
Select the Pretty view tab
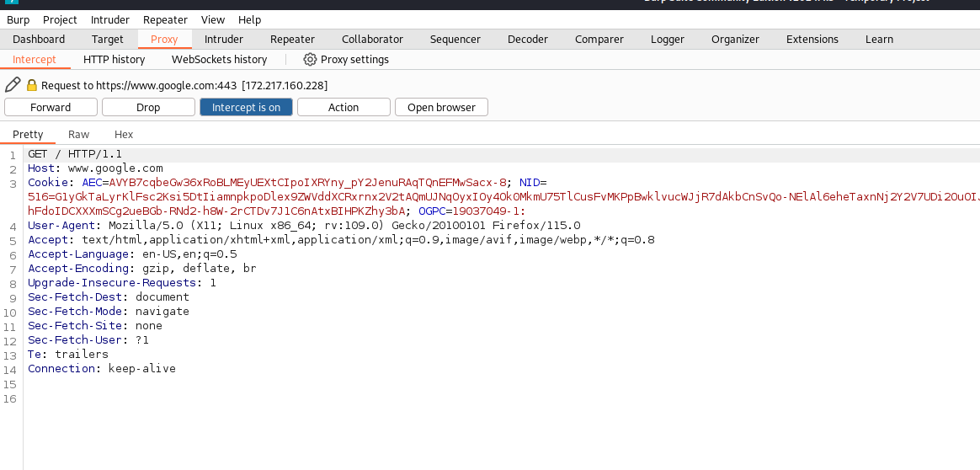(28, 135)
